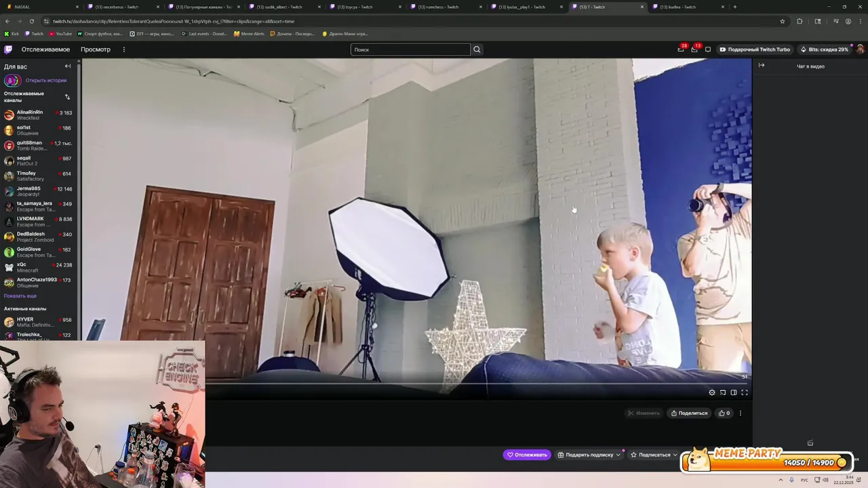Sort followed channels with the arrows icon

(67, 97)
